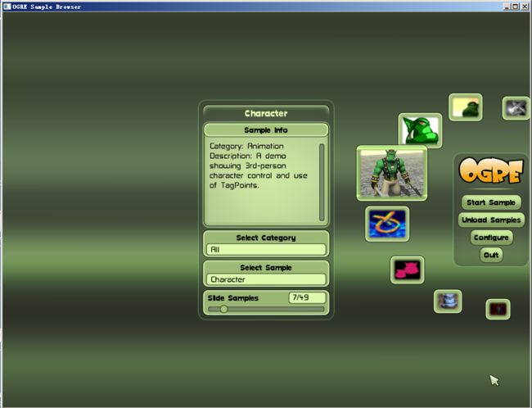Open the Configure screen
This screenshot has height=408, width=532.
click(491, 238)
